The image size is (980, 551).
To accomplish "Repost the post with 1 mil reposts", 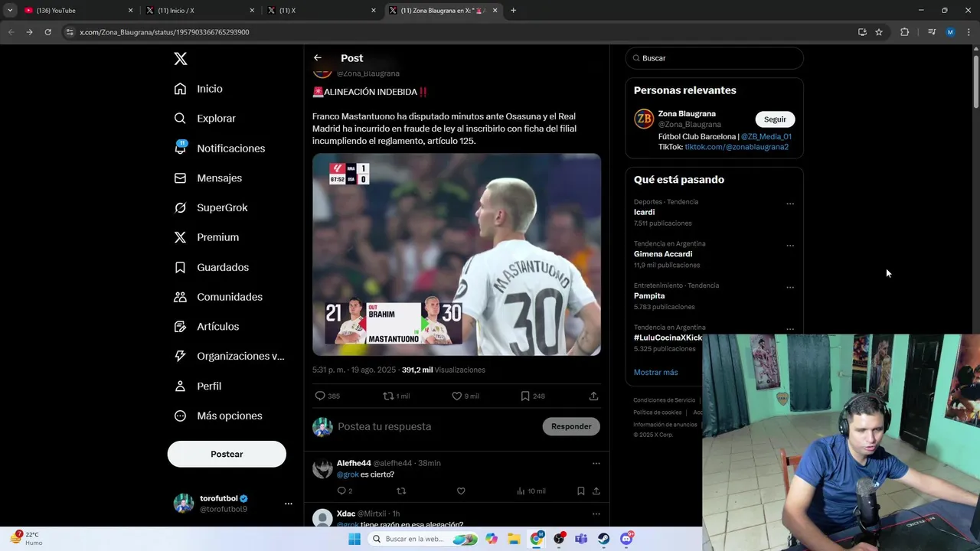I will (388, 396).
